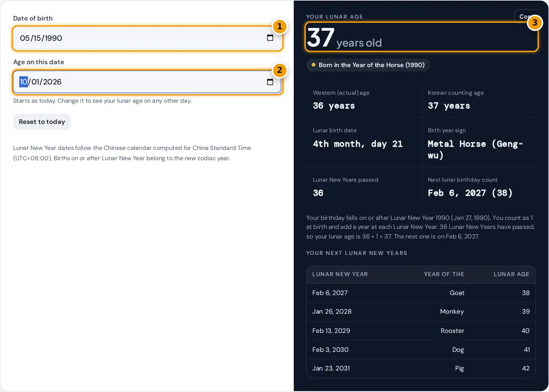Click table cell 'Jan 23, 2031'

tap(331, 368)
